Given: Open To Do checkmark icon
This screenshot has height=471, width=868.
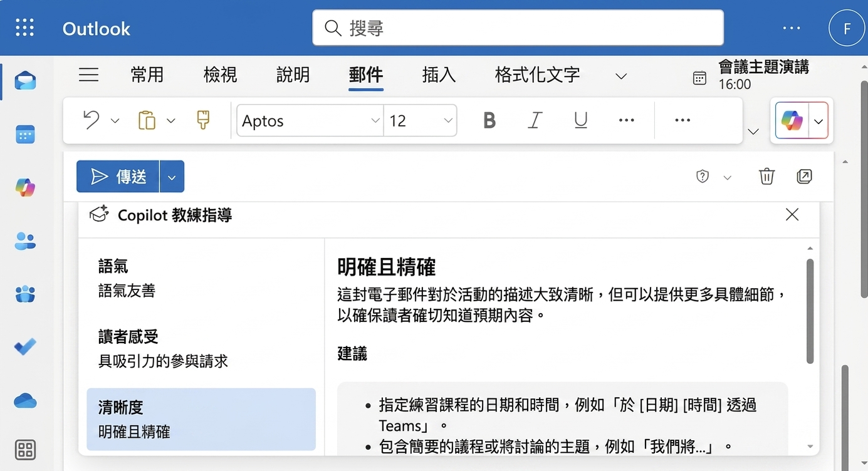Looking at the screenshot, I should (25, 346).
